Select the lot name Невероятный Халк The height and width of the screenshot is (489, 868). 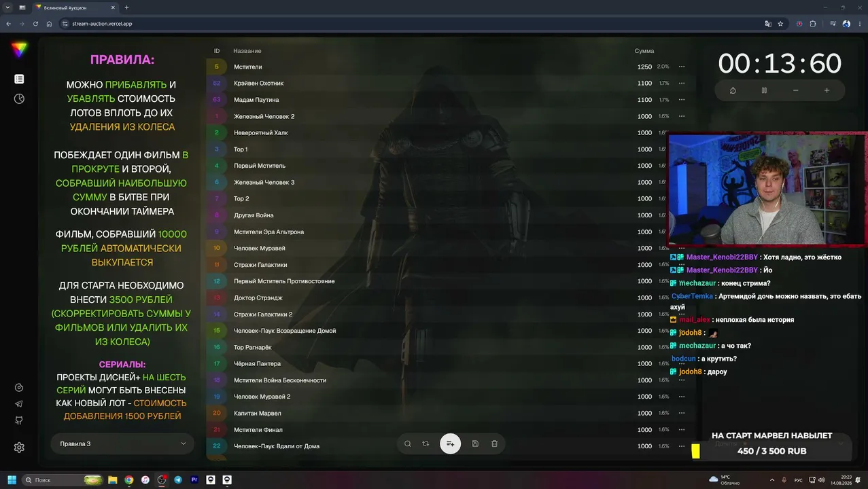[261, 132]
